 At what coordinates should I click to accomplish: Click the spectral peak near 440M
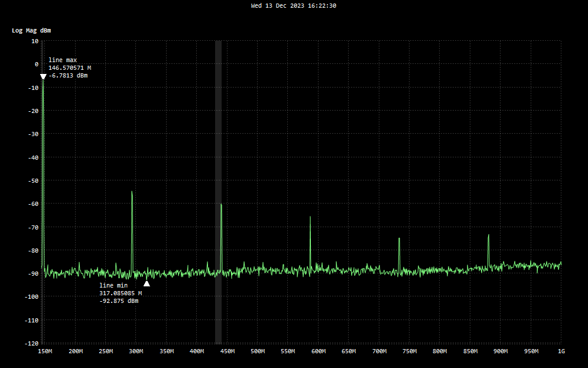[x=221, y=237]
